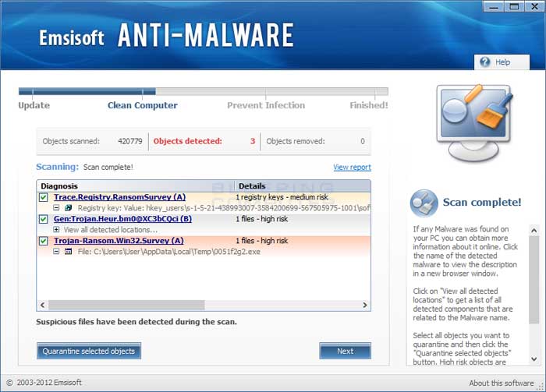Jump to the Finished! step

pyautogui.click(x=369, y=105)
